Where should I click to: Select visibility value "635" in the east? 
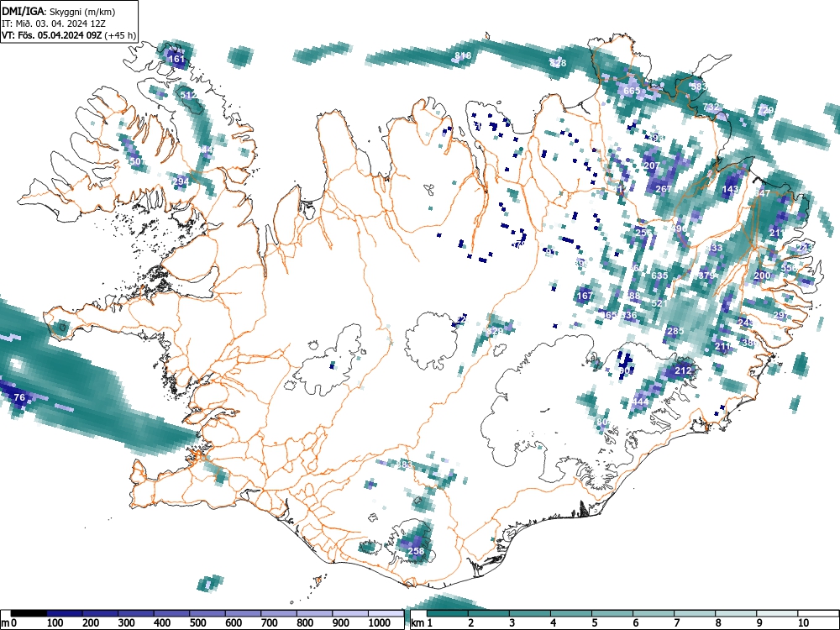pos(659,276)
